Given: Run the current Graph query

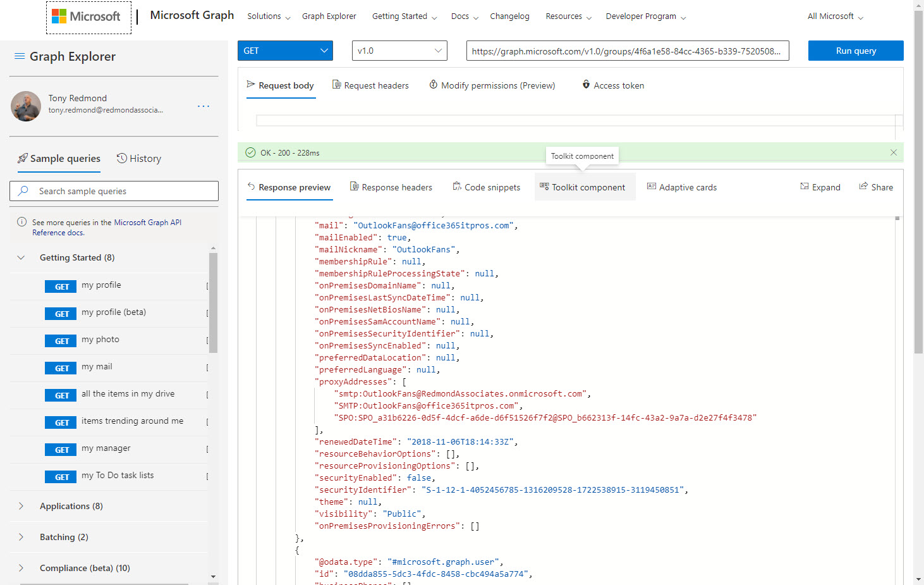Looking at the screenshot, I should pos(856,51).
